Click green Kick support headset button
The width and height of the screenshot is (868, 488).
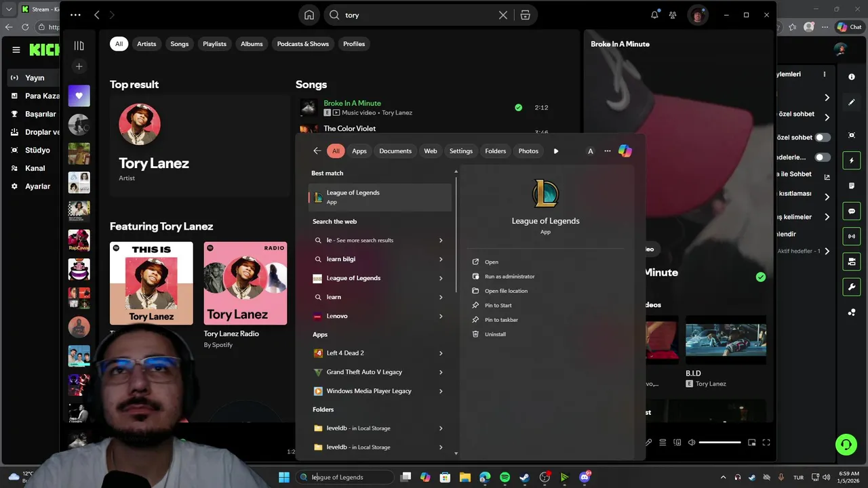[x=846, y=445]
